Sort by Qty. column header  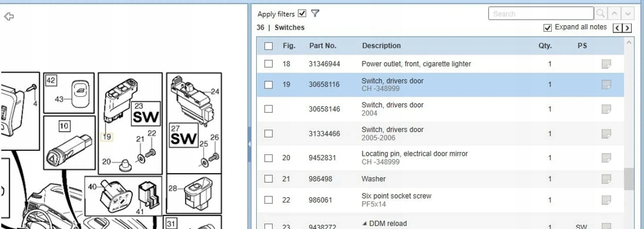pyautogui.click(x=545, y=46)
